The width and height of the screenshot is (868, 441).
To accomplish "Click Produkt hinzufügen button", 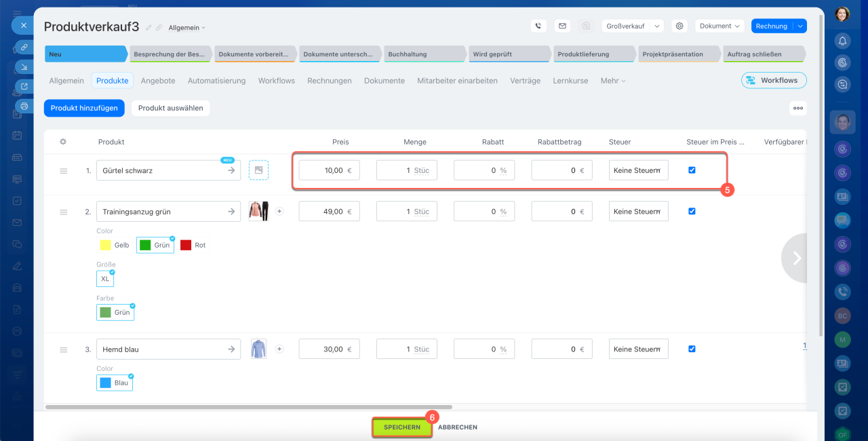I will click(x=84, y=108).
